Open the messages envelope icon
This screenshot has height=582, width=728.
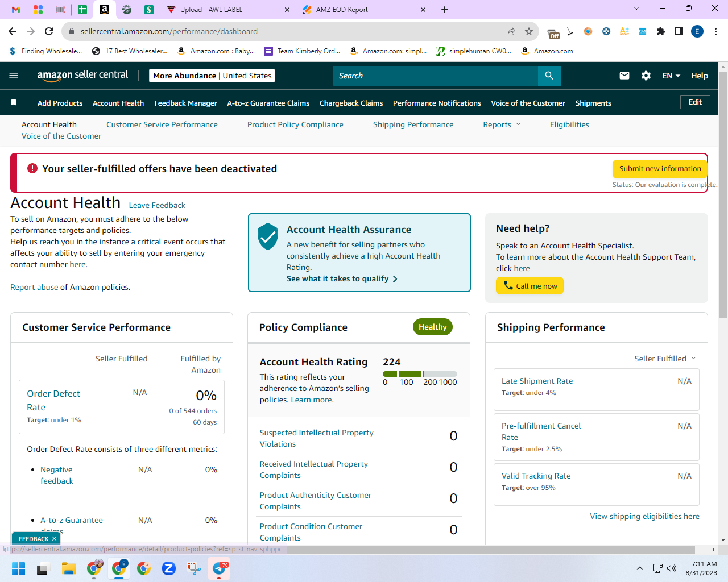pos(624,76)
